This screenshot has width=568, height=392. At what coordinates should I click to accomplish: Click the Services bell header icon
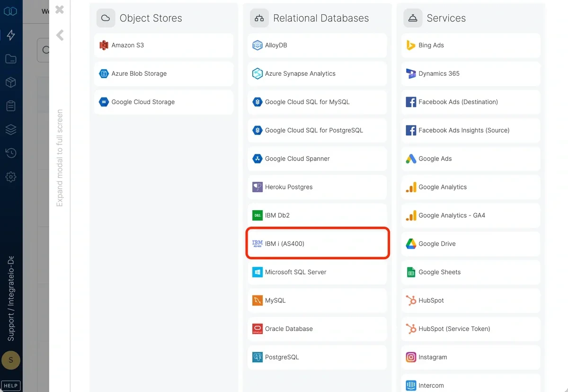(413, 18)
